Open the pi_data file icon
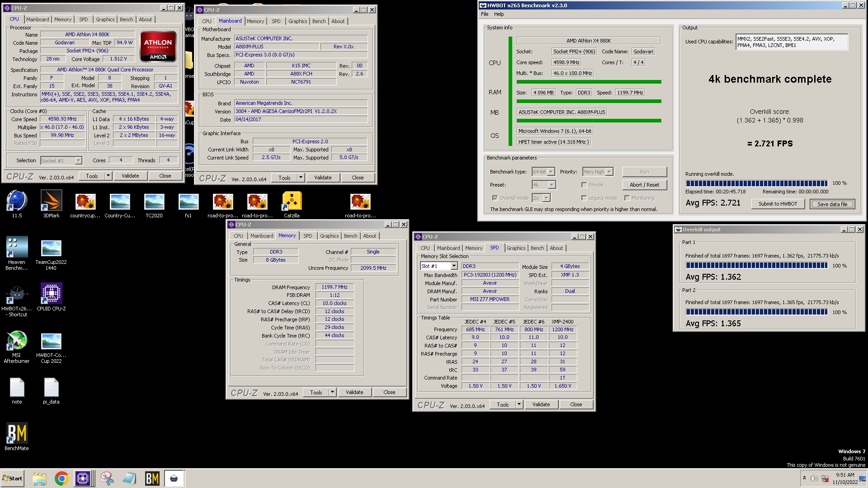Image resolution: width=868 pixels, height=488 pixels. [x=51, y=391]
